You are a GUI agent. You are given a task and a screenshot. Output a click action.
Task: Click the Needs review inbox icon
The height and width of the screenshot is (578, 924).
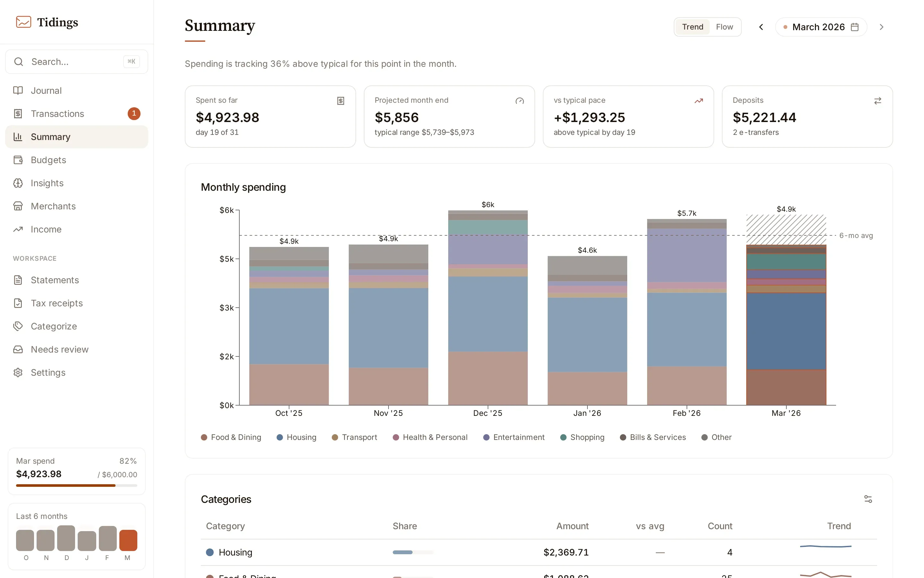tap(18, 349)
